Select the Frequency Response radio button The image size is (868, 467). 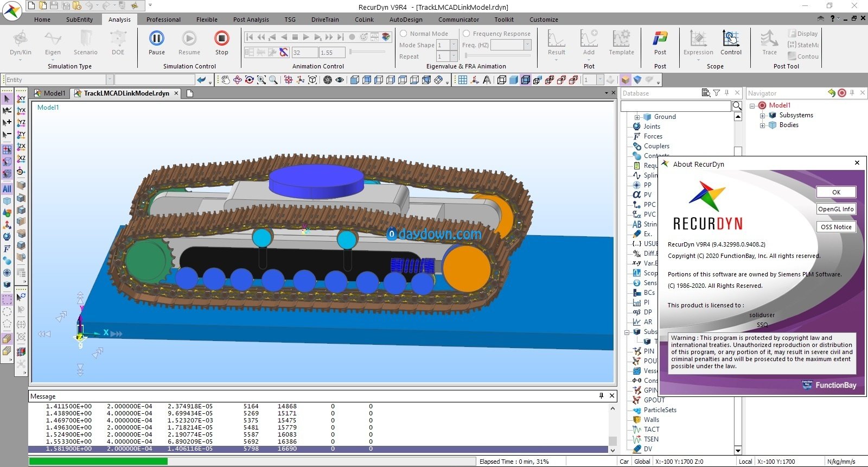[x=466, y=34]
